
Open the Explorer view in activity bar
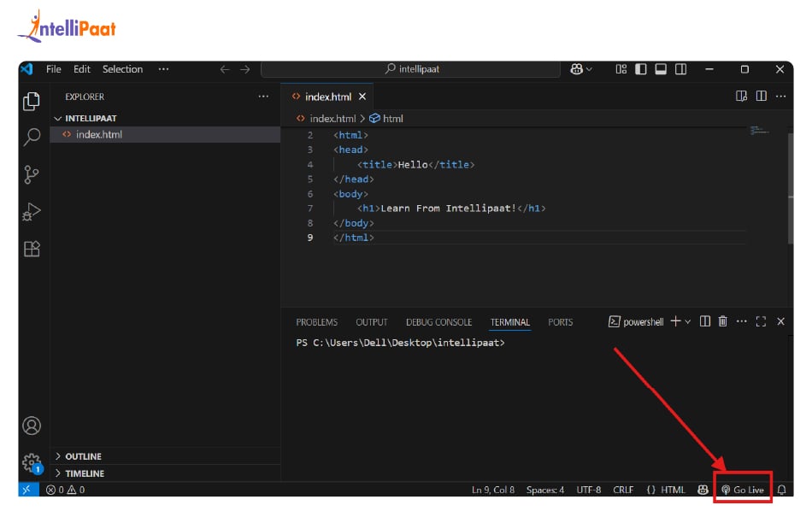pos(32,101)
